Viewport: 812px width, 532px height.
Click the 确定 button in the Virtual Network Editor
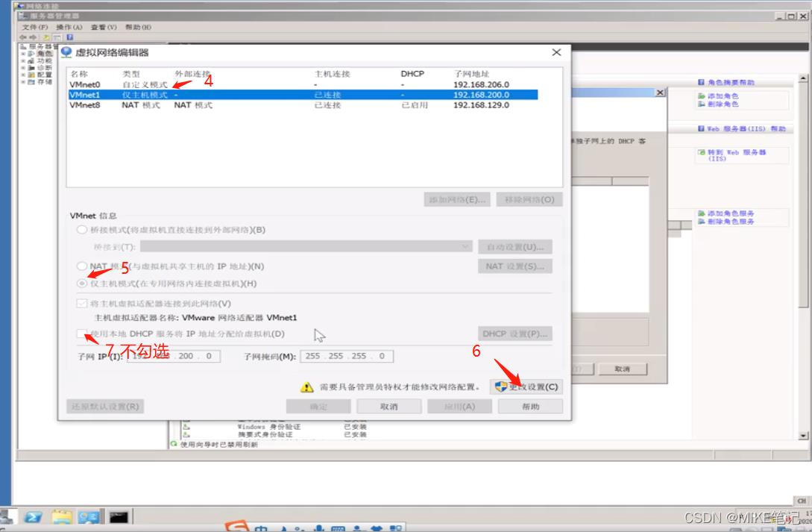[318, 407]
